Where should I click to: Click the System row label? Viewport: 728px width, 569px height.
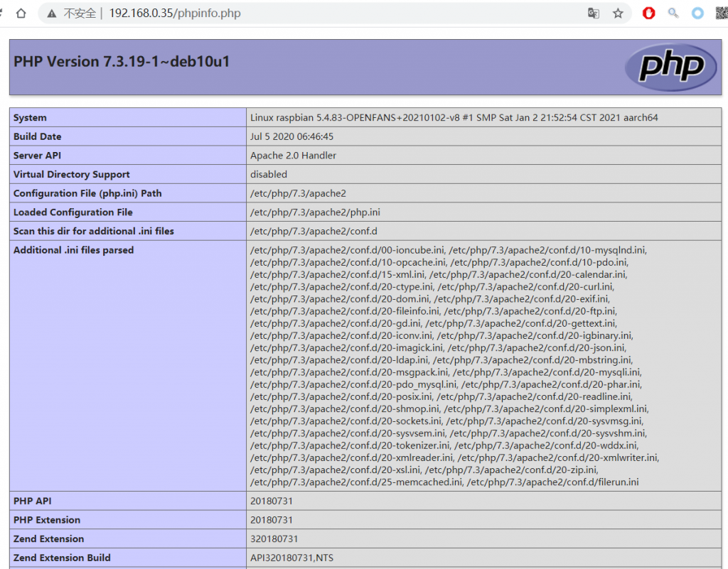pos(30,118)
